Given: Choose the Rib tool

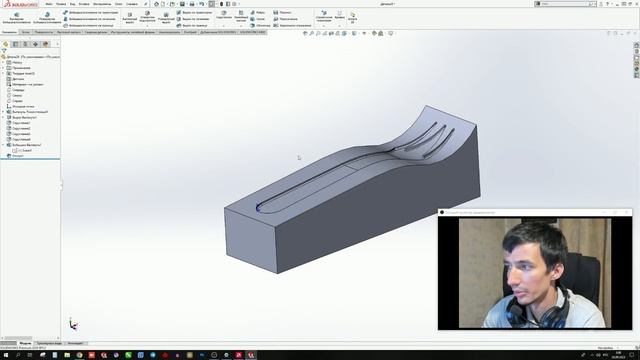Looking at the screenshot, I should (x=258, y=13).
